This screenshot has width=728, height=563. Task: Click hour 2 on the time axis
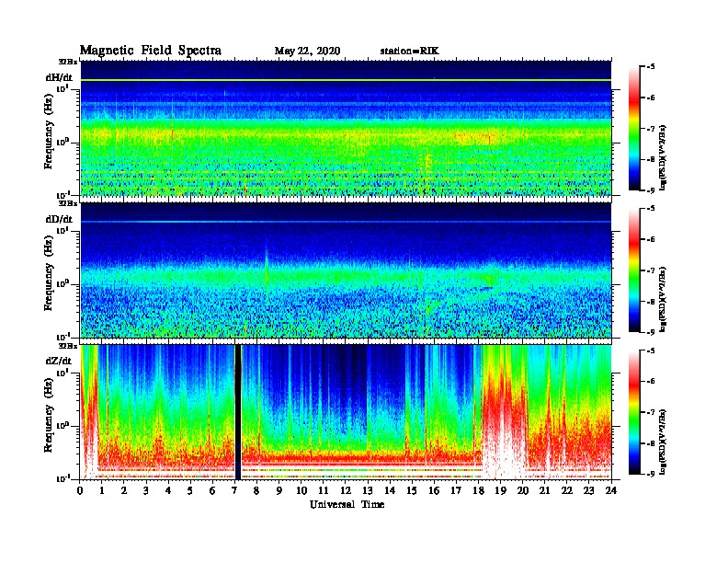coord(124,490)
